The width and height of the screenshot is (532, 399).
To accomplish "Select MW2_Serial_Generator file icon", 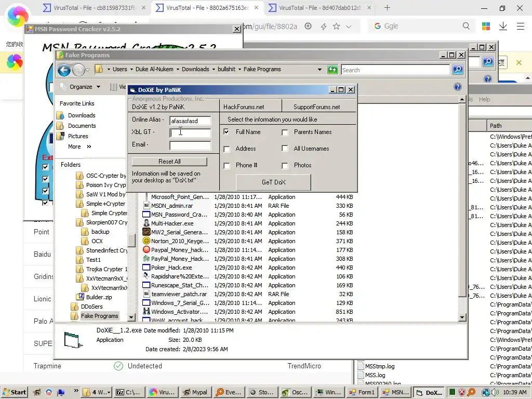I will tap(146, 232).
